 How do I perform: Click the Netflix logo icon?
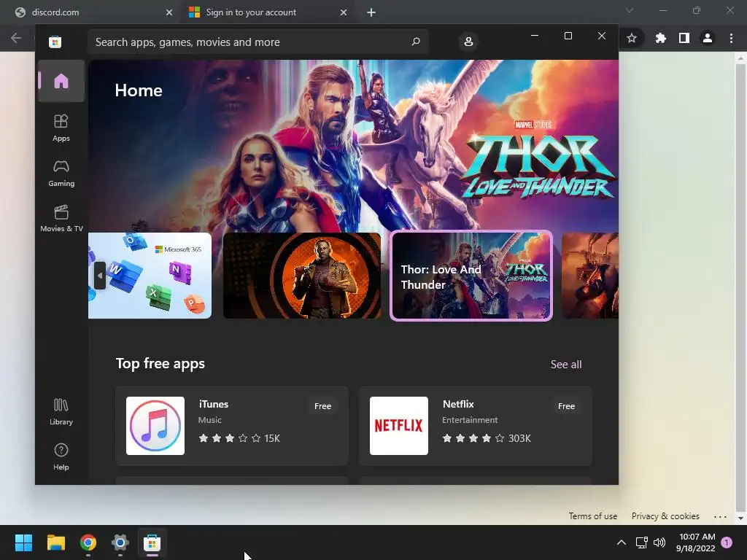point(399,426)
